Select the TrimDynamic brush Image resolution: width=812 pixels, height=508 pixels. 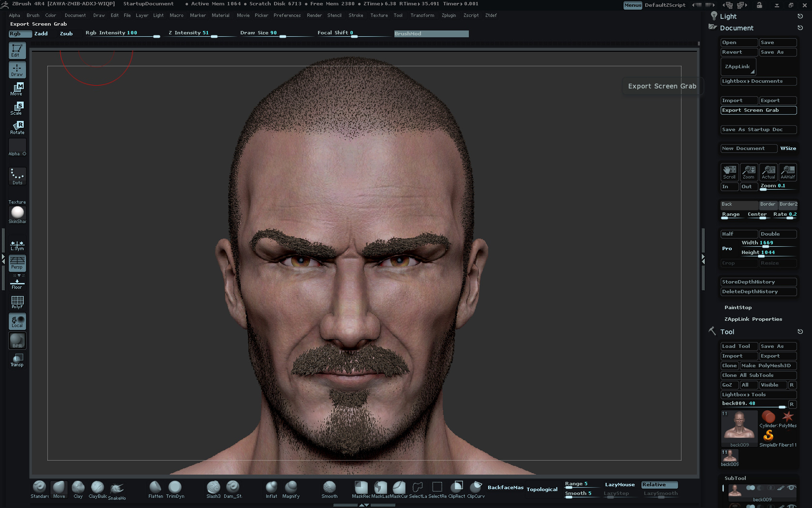click(174, 489)
